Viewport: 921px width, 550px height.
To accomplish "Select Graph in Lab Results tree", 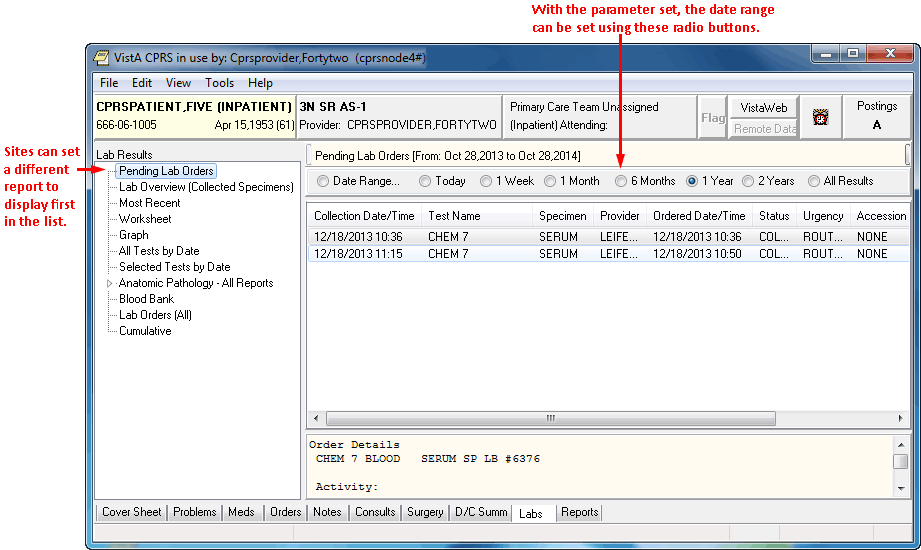I will coord(133,235).
